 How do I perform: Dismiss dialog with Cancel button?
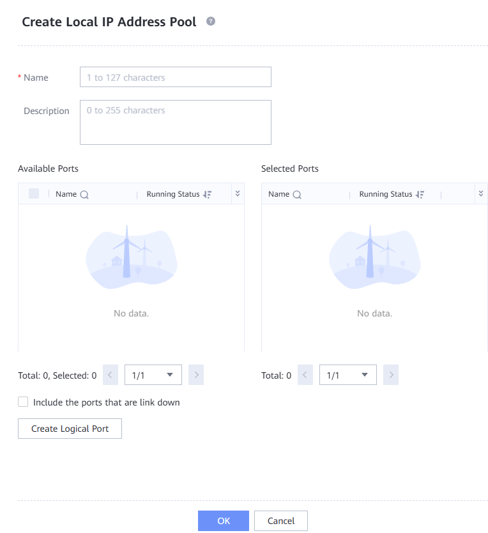(281, 521)
